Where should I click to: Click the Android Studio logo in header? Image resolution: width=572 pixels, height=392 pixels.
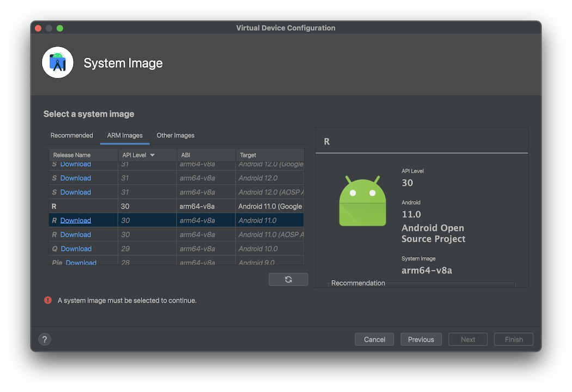point(58,63)
